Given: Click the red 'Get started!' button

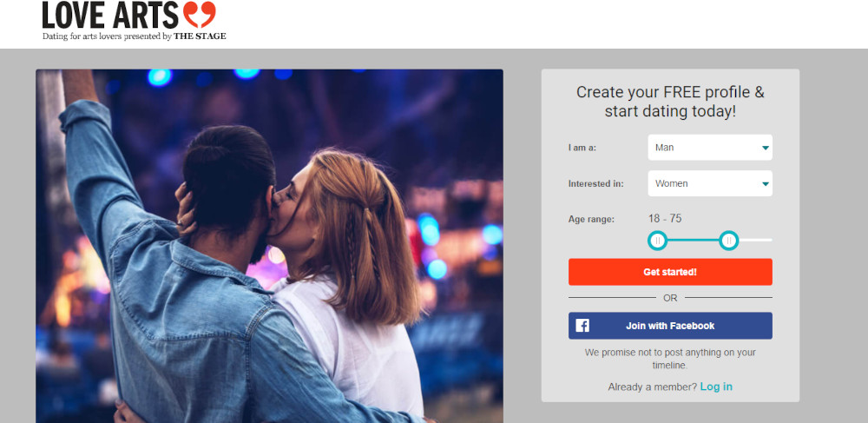Looking at the screenshot, I should [x=670, y=272].
